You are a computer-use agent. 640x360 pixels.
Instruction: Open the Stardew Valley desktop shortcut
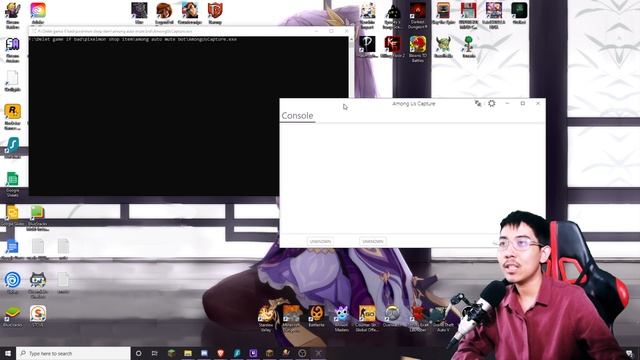click(266, 318)
